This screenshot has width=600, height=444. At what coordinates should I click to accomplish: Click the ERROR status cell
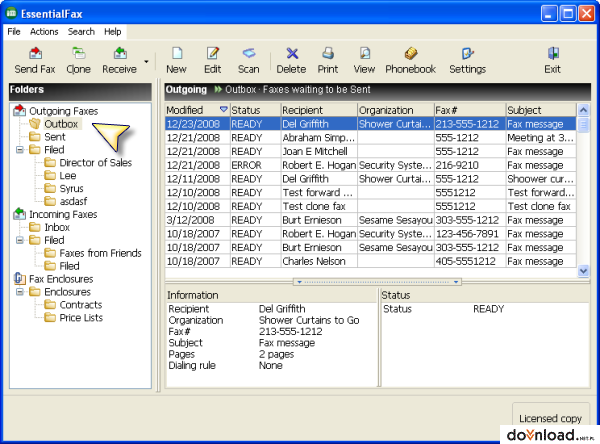[255, 165]
